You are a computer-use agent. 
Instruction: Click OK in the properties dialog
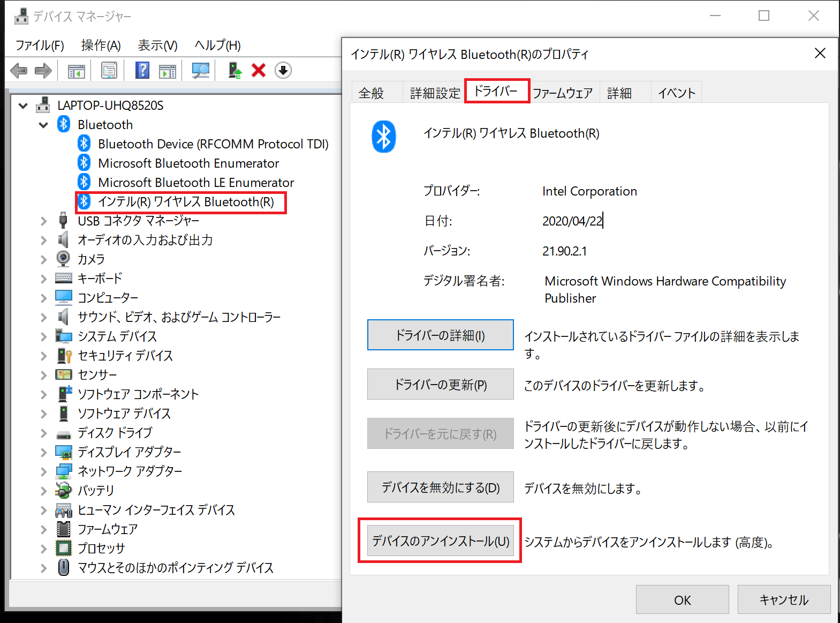point(682,600)
